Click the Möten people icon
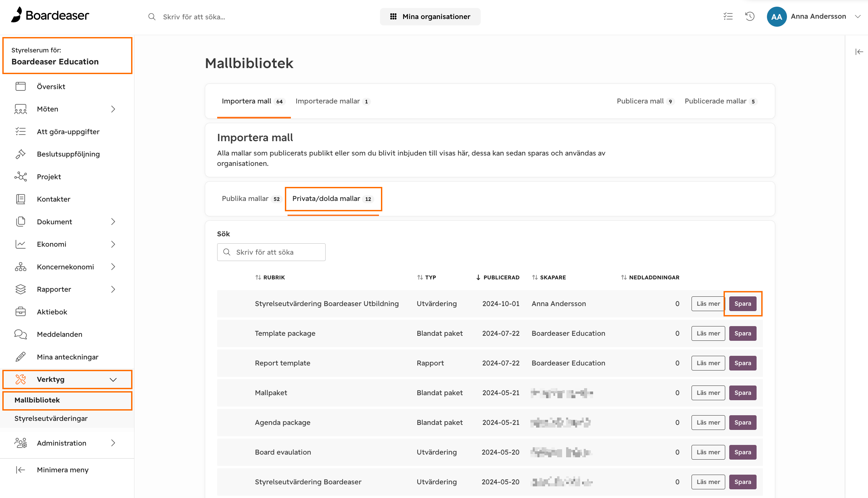 20,109
